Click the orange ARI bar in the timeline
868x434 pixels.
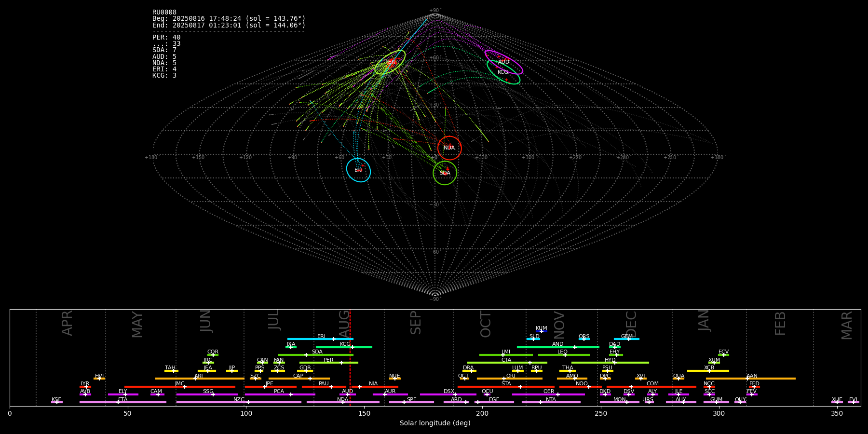click(x=200, y=379)
